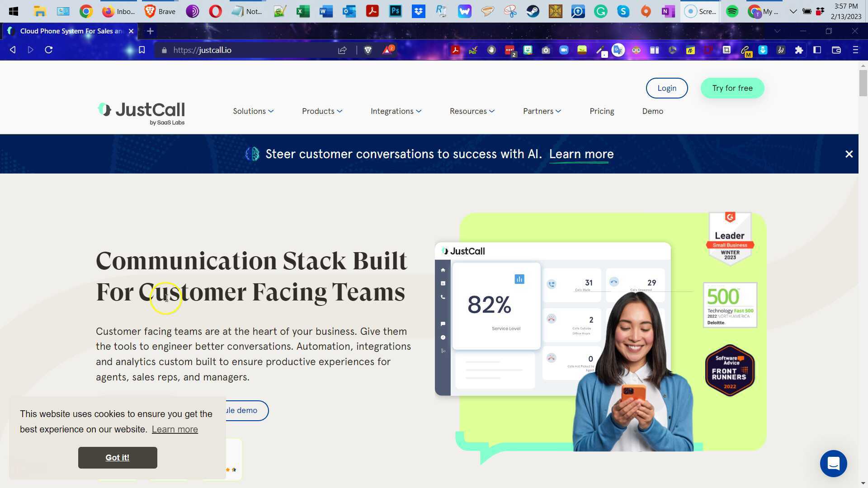Open Spotify from the taskbar
This screenshot has width=868, height=488.
coord(732,11)
